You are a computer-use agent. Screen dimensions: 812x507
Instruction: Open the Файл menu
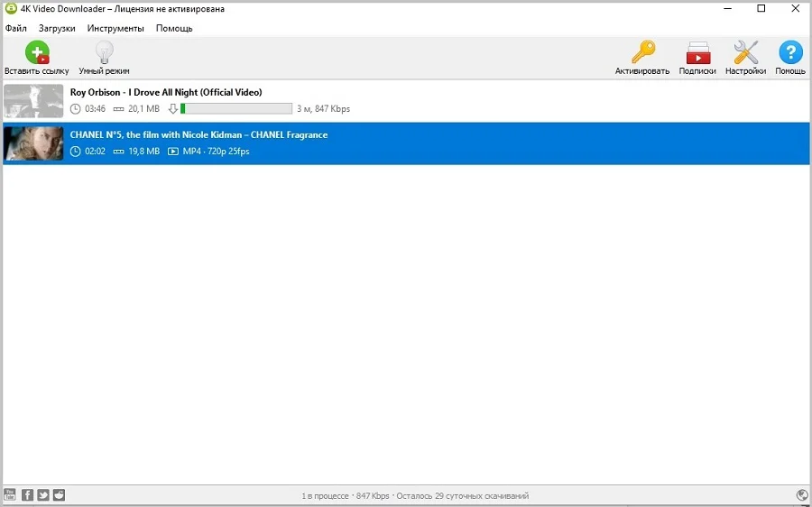15,28
